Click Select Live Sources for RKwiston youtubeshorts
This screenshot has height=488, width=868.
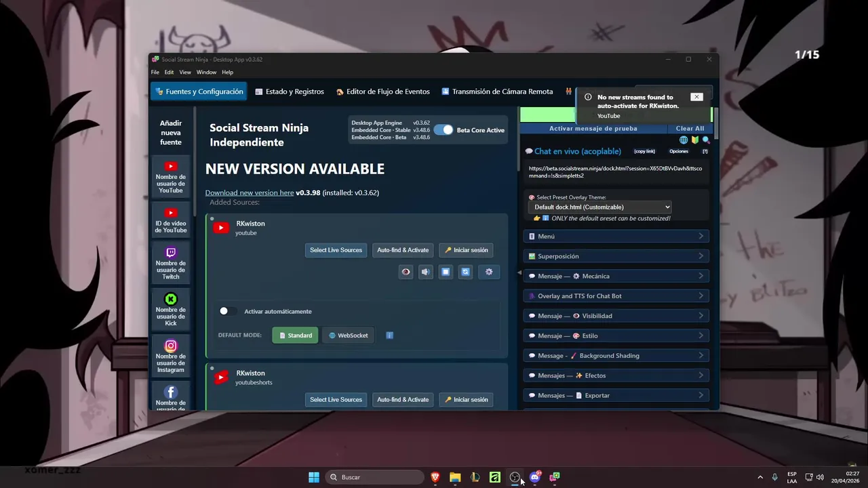tap(336, 400)
